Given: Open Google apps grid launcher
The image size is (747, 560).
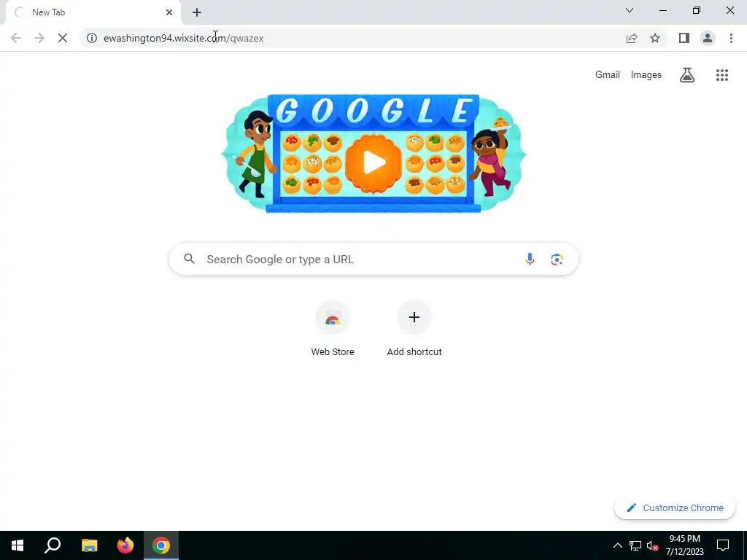Looking at the screenshot, I should click(x=721, y=75).
